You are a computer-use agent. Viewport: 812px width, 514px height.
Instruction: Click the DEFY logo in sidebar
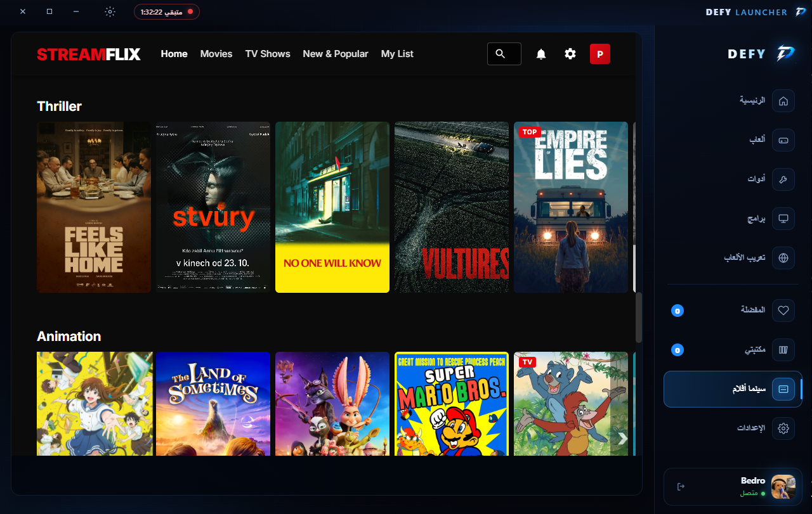pyautogui.click(x=761, y=54)
